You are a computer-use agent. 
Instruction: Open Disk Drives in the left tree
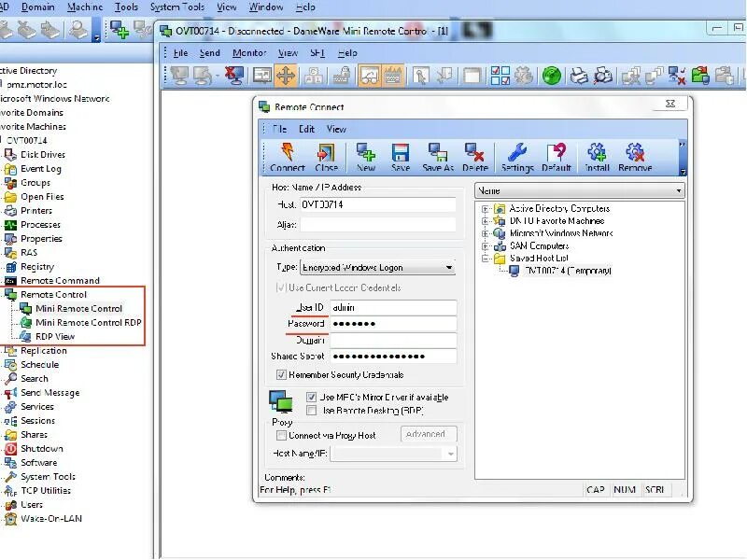[x=42, y=155]
